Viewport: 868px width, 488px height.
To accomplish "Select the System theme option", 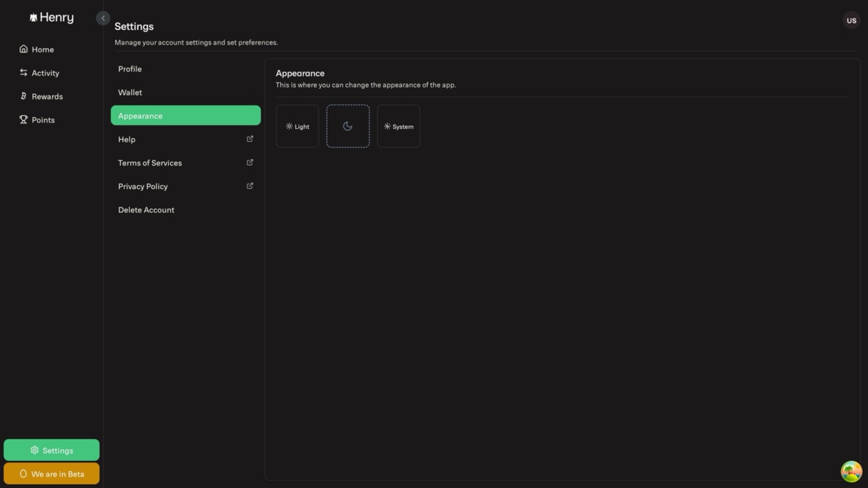I will click(398, 127).
